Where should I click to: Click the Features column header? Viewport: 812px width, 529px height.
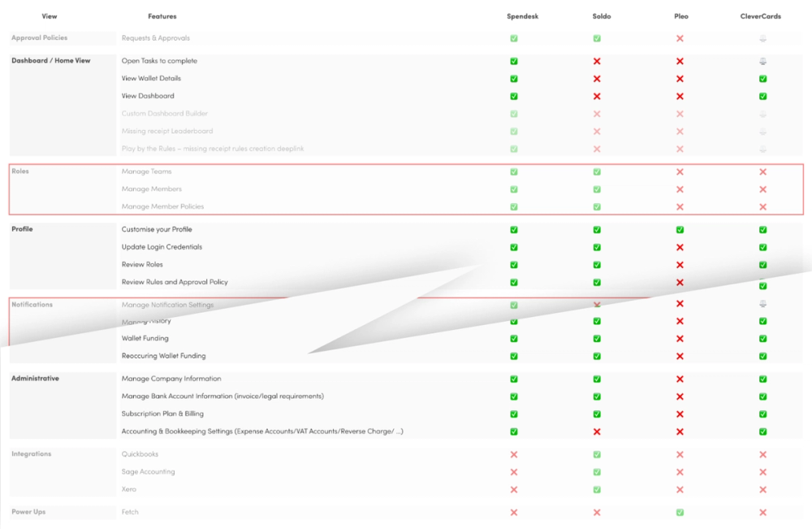162,16
